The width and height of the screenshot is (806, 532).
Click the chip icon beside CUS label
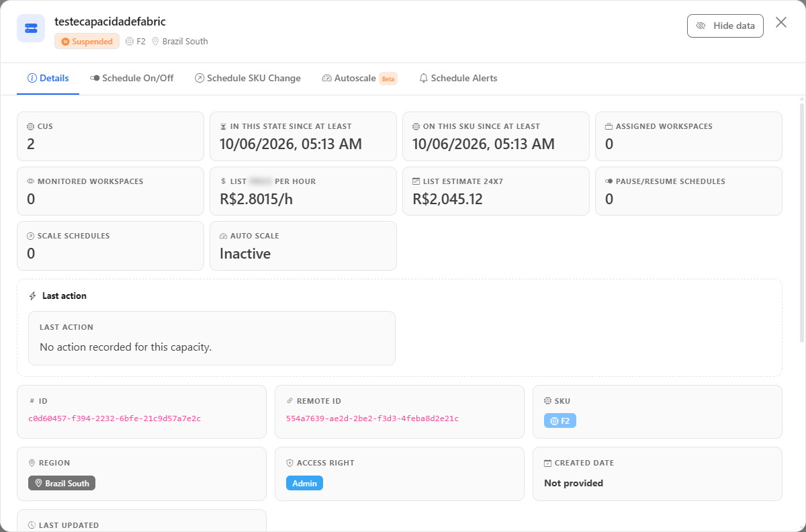pyautogui.click(x=30, y=126)
